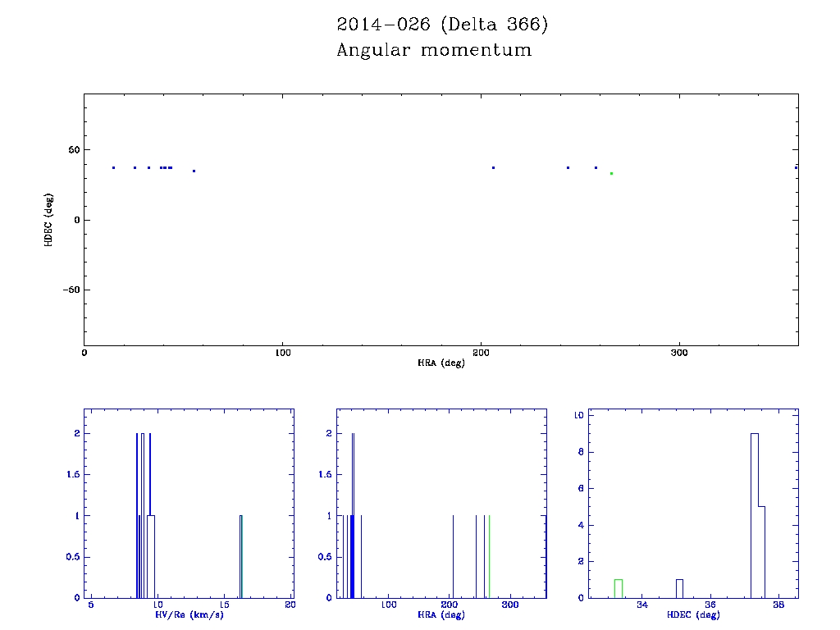Click the green bar in HDEC histogram
Screen dimensions: 840x630
tap(619, 588)
